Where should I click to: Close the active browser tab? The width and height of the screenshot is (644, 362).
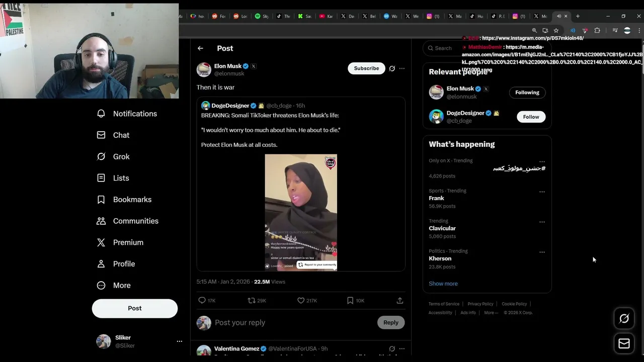click(x=566, y=16)
